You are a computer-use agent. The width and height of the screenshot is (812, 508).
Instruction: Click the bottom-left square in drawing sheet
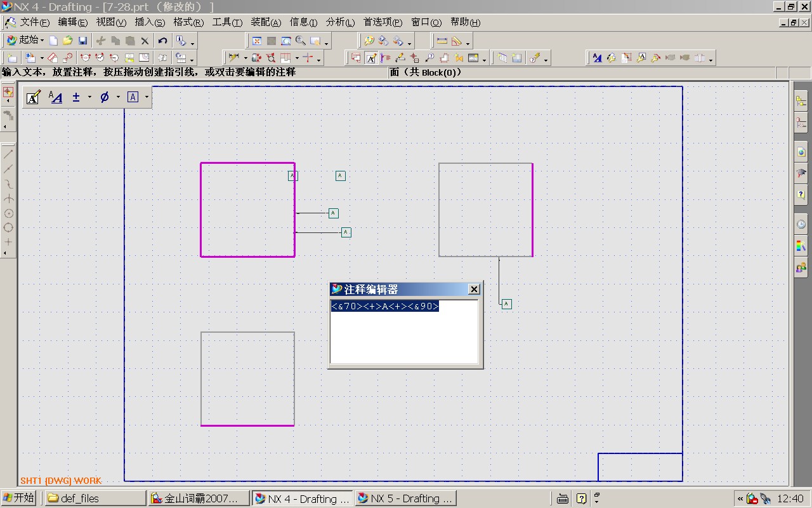[247, 378]
